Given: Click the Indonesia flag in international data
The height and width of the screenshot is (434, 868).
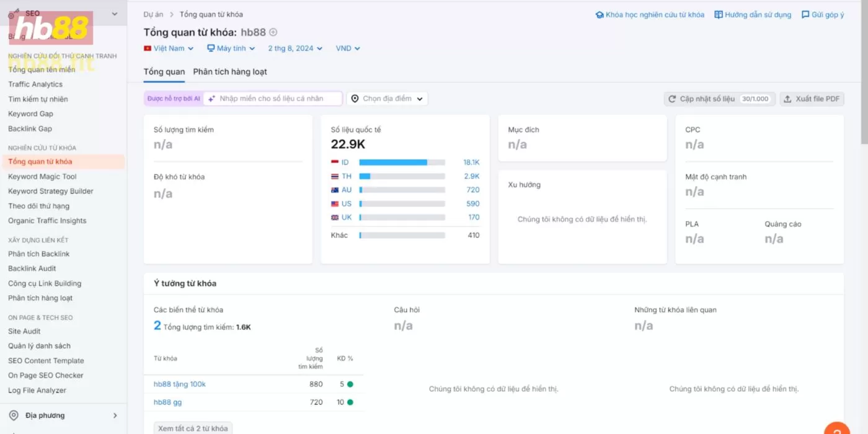Looking at the screenshot, I should [x=335, y=162].
